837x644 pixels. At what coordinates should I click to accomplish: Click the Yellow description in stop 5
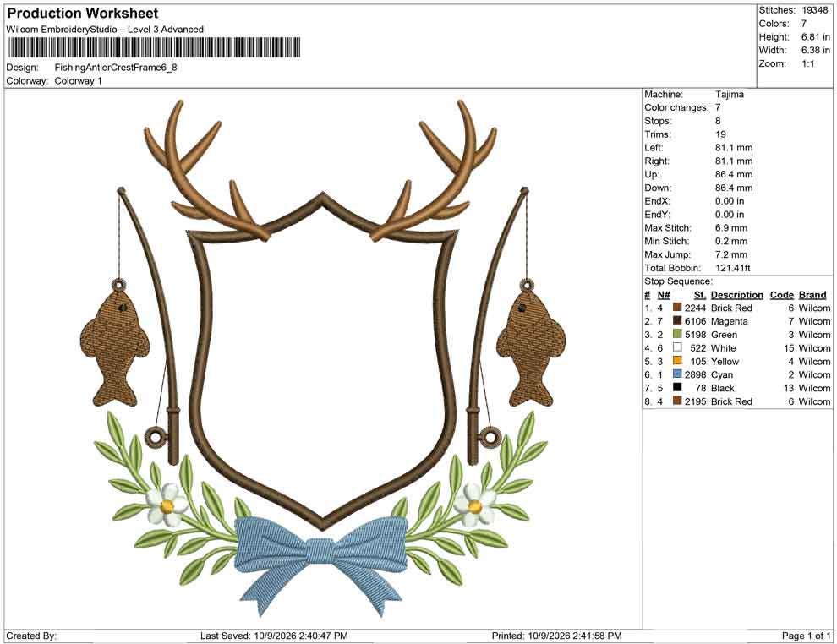click(725, 361)
